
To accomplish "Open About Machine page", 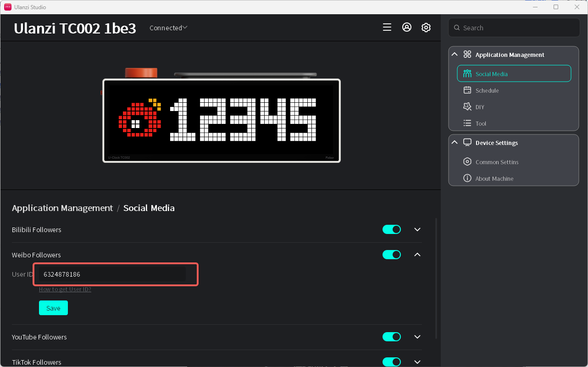I will point(514,178).
